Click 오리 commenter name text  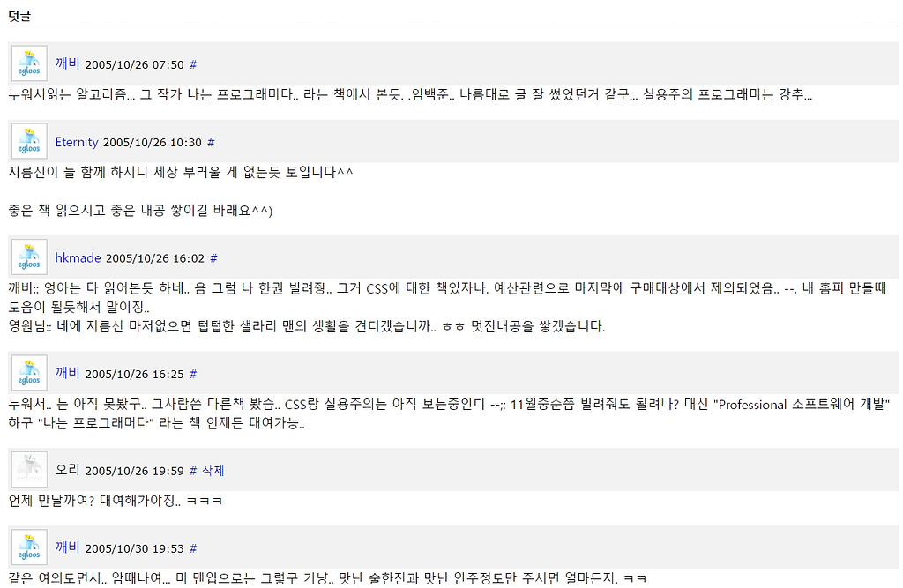pos(67,469)
